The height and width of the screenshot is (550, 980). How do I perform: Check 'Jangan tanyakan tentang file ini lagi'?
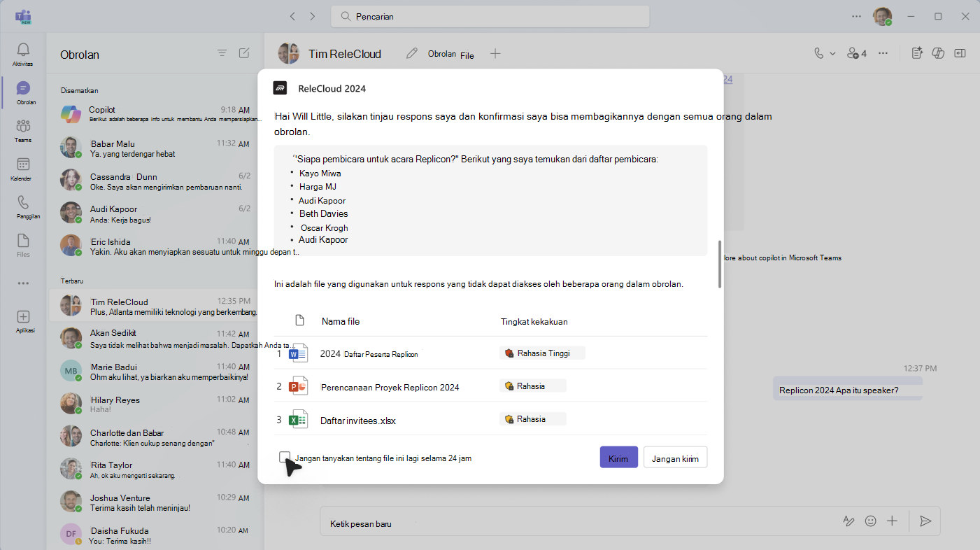tap(285, 458)
